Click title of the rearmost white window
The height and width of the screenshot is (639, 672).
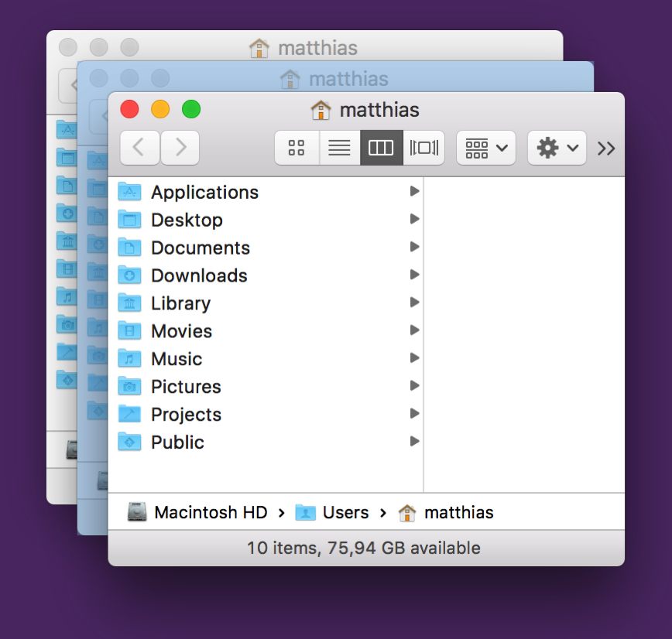pos(318,48)
